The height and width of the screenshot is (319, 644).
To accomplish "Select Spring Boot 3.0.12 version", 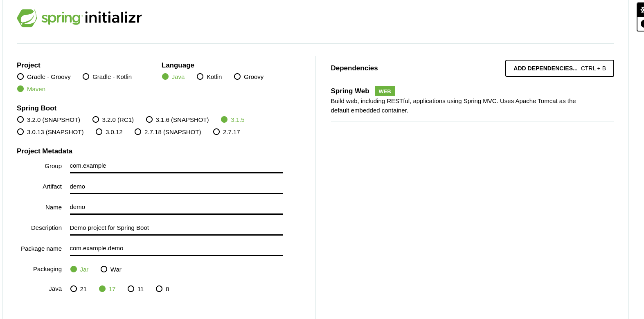I will 99,132.
